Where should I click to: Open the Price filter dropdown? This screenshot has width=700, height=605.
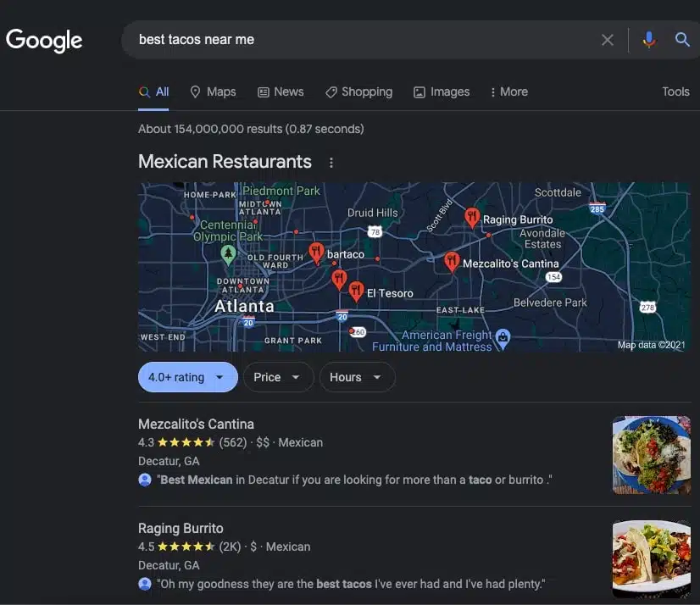coord(279,377)
